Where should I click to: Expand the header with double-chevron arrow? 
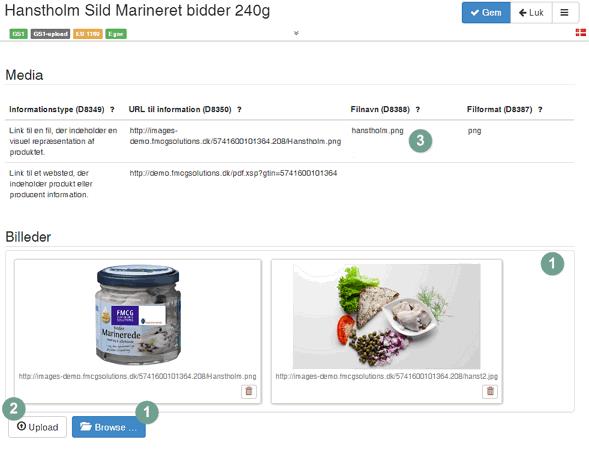point(296,33)
